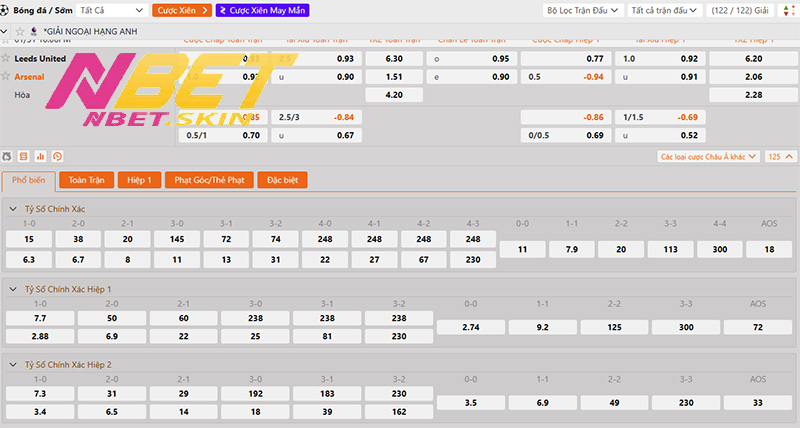800x428 pixels.
Task: Select the Phạt Góc/Thẻ Phạt tab
Action: coord(208,180)
